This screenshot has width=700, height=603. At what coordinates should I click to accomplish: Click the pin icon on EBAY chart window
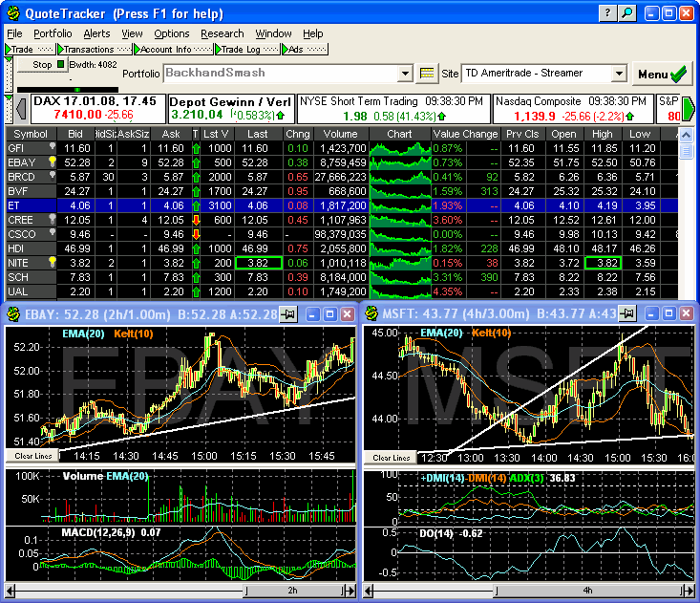tap(288, 314)
